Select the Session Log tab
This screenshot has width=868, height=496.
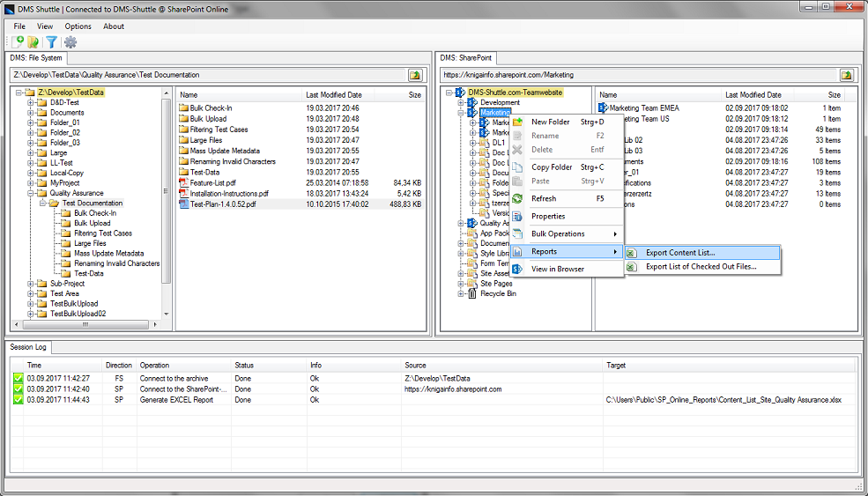click(x=28, y=348)
